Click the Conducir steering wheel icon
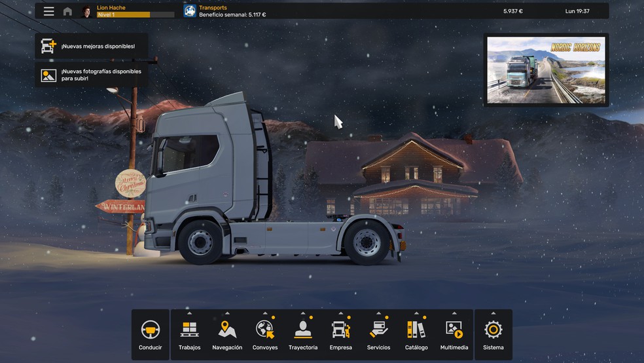The width and height of the screenshot is (644, 363). tap(151, 330)
